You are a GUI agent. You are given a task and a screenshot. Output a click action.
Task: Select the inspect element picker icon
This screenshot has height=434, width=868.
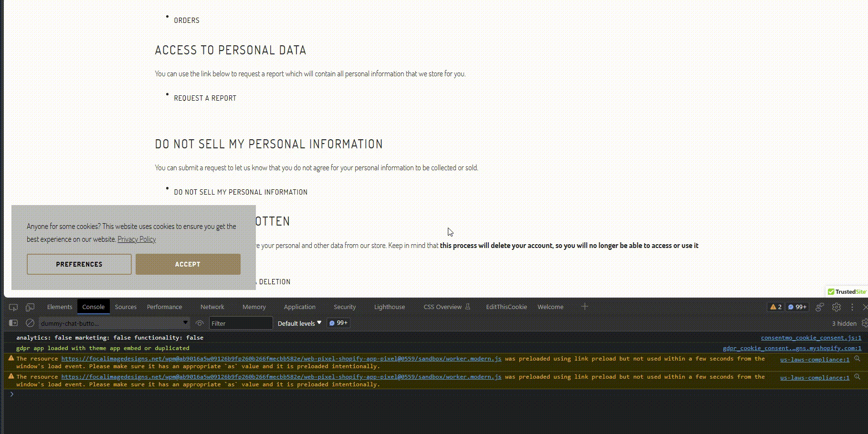13,307
